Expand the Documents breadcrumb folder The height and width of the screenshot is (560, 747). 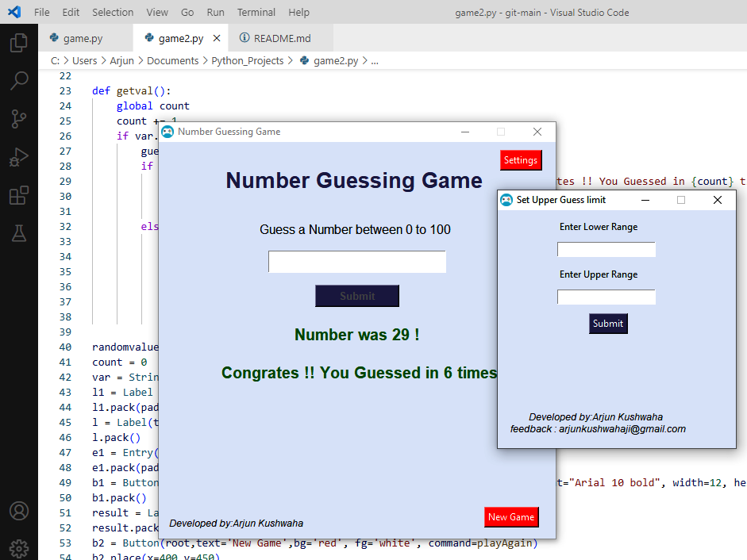click(172, 60)
